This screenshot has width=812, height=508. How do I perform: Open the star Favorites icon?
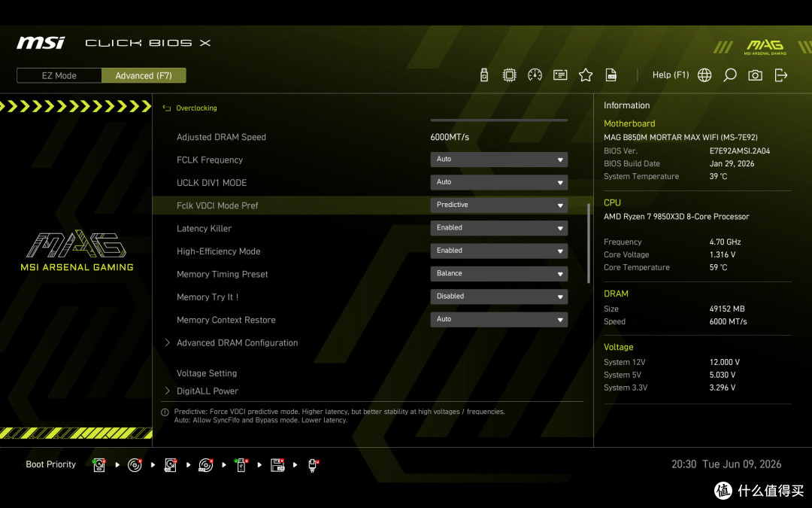coord(586,75)
